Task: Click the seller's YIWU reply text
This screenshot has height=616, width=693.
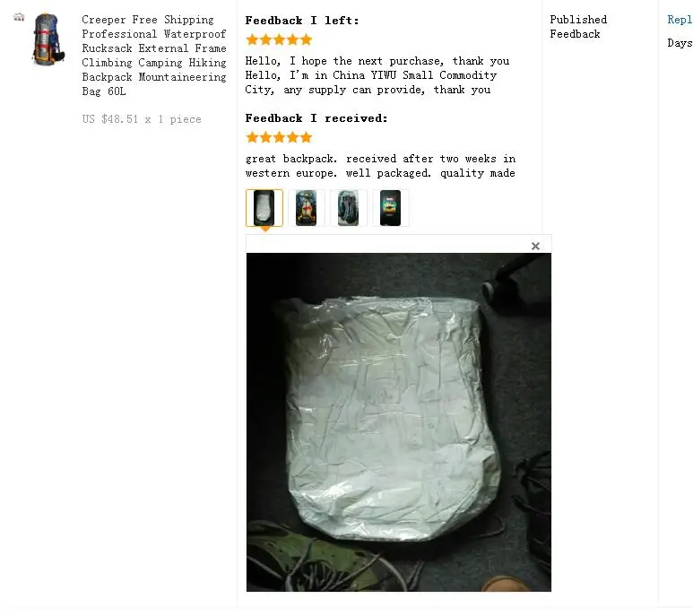Action: (x=377, y=75)
